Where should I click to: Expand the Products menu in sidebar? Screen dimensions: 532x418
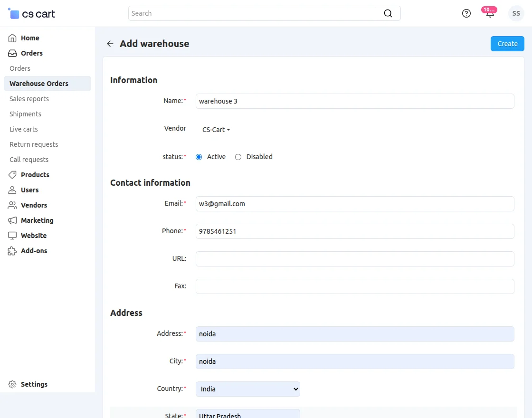click(35, 175)
